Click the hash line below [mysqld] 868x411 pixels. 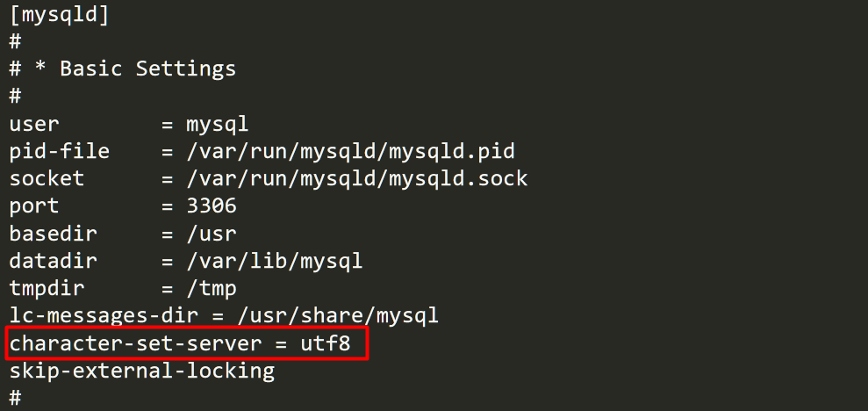pyautogui.click(x=15, y=41)
